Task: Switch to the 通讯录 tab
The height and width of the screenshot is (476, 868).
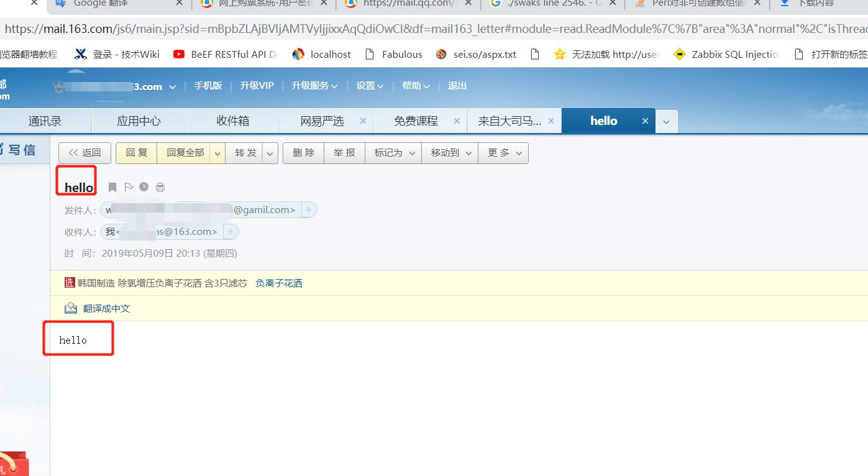Action: 45,121
